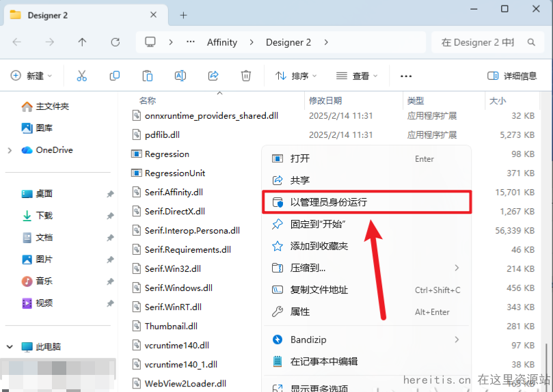Go back with the left arrow
Image resolution: width=553 pixels, height=392 pixels.
point(17,42)
